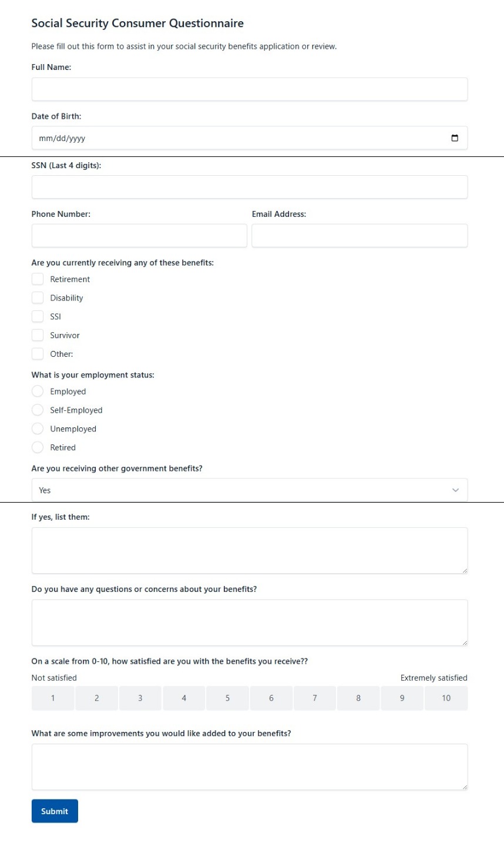Check the SSI benefit checkbox
Viewport: 504px width, 843px height.
click(37, 316)
